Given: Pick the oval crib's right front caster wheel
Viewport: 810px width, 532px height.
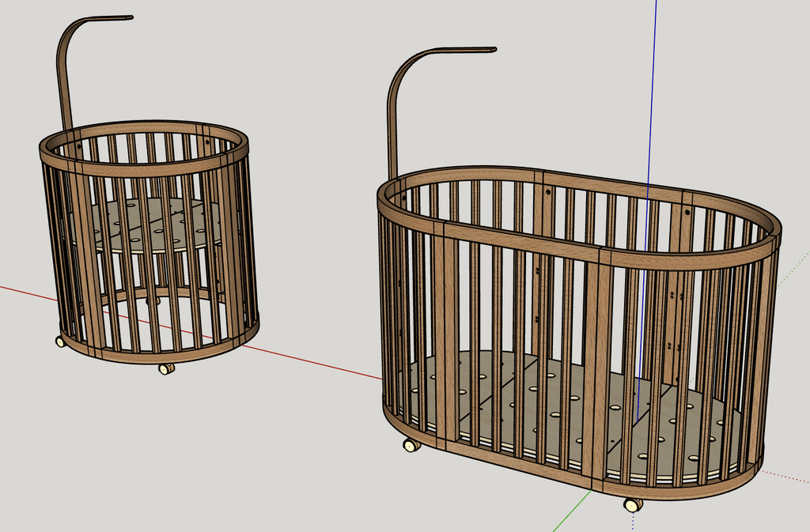Looking at the screenshot, I should pyautogui.click(x=633, y=504).
